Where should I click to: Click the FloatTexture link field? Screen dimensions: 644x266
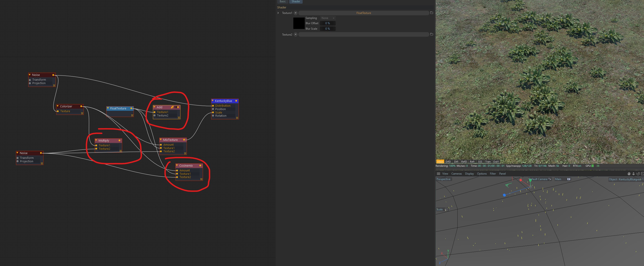[x=363, y=13]
